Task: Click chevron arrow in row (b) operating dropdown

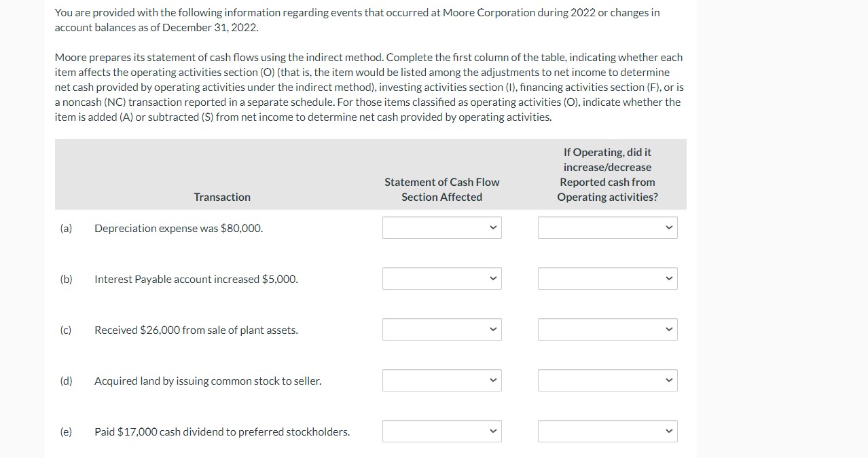Action: (x=669, y=279)
